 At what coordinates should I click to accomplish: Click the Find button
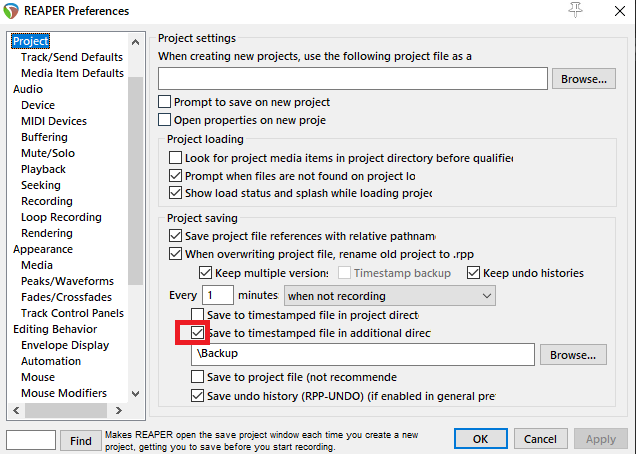click(81, 439)
